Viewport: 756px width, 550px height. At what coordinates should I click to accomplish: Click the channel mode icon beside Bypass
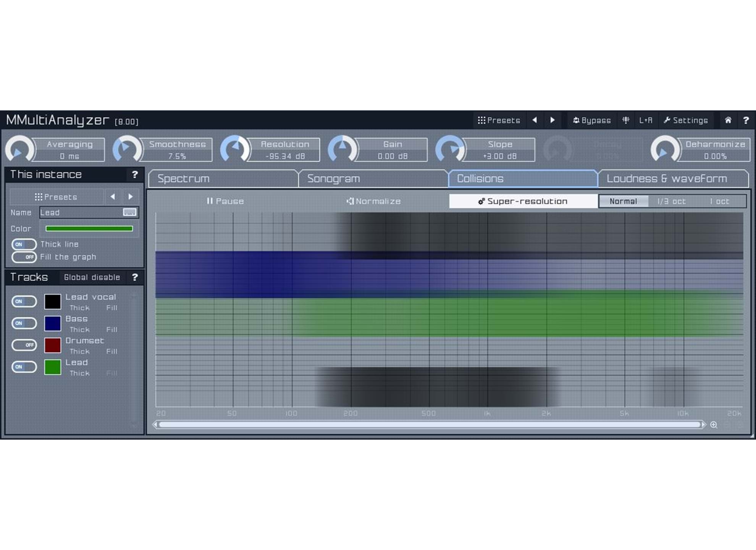[x=626, y=120]
